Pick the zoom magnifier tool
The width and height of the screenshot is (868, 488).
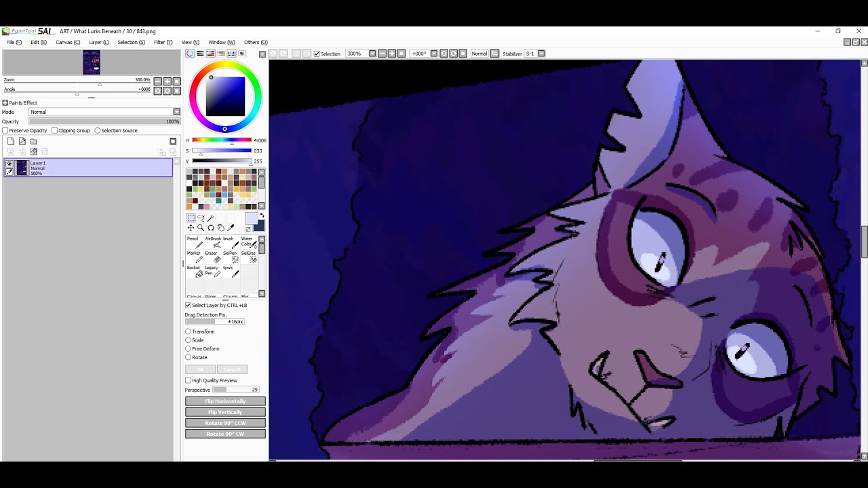[x=201, y=228]
